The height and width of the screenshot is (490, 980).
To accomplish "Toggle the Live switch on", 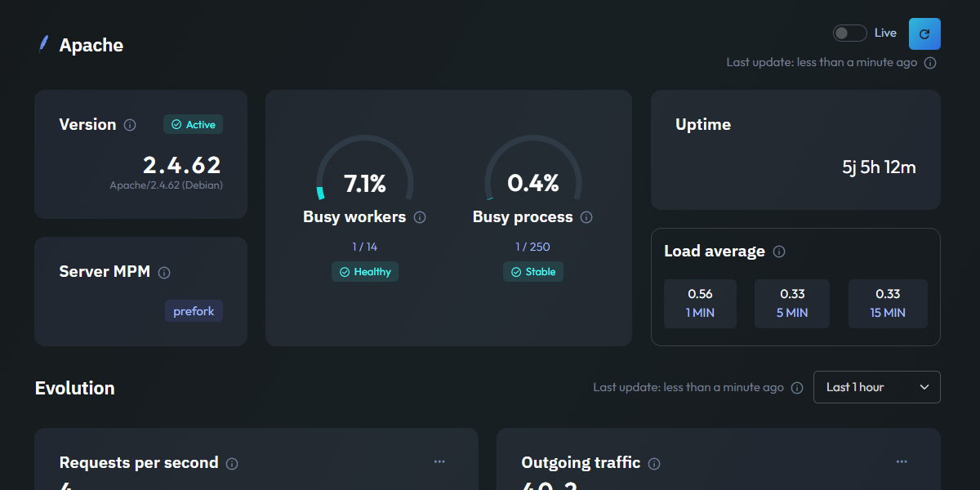I will tap(849, 33).
